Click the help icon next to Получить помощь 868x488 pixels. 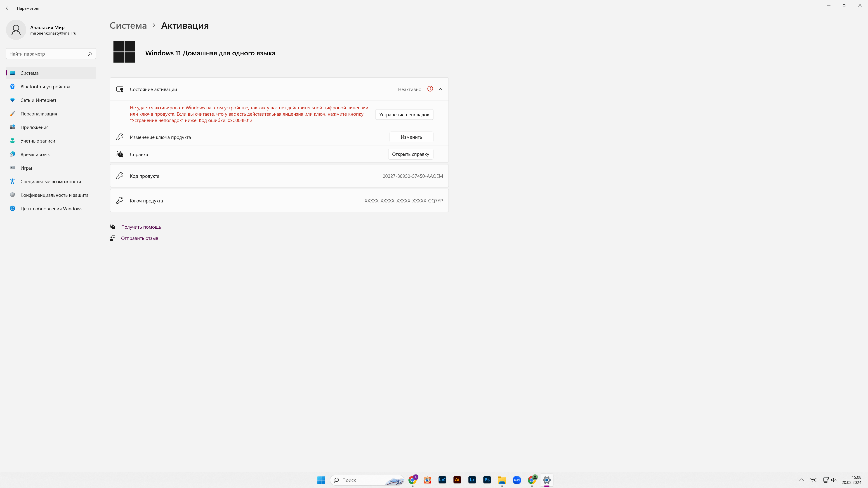(x=113, y=227)
